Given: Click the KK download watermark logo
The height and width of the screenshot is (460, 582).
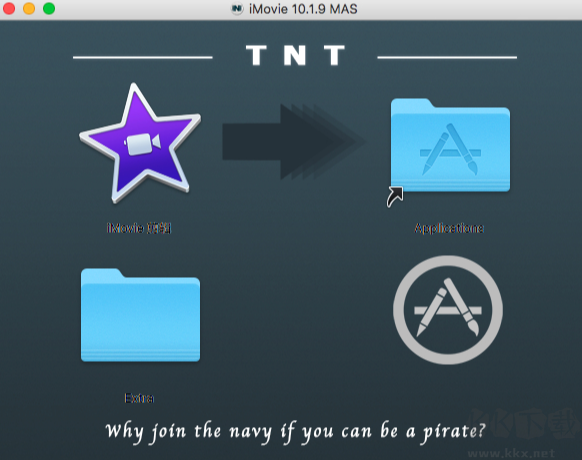Looking at the screenshot, I should [x=524, y=424].
